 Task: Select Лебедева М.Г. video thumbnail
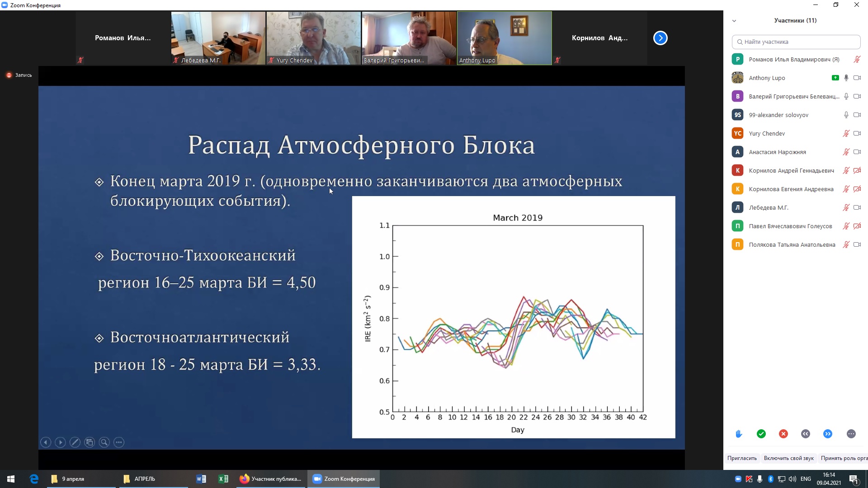click(x=218, y=38)
